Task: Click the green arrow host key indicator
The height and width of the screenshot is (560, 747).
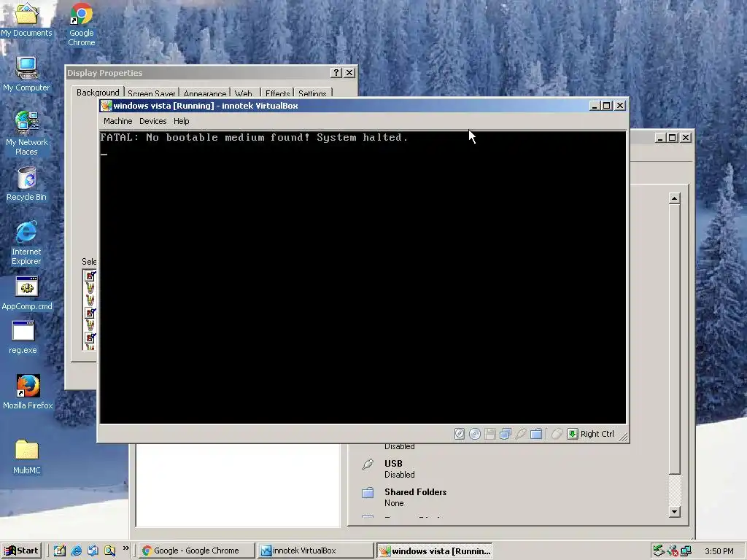Action: (572, 434)
